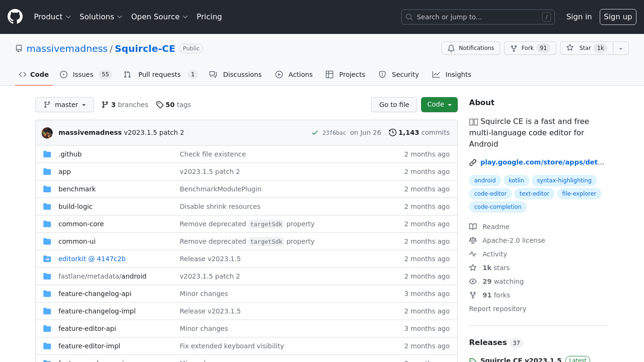The width and height of the screenshot is (644, 362).
Task: Click the 1,143 commits link
Action: pos(419,133)
